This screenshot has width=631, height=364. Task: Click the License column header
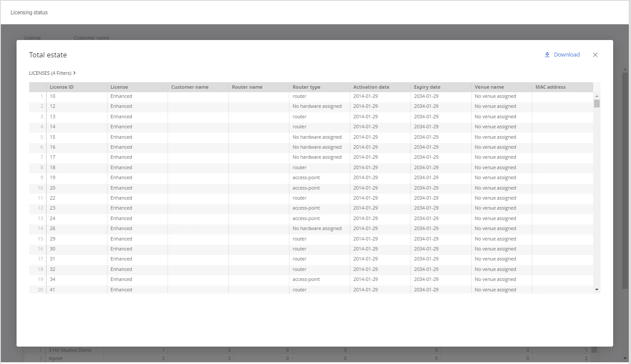tap(119, 87)
